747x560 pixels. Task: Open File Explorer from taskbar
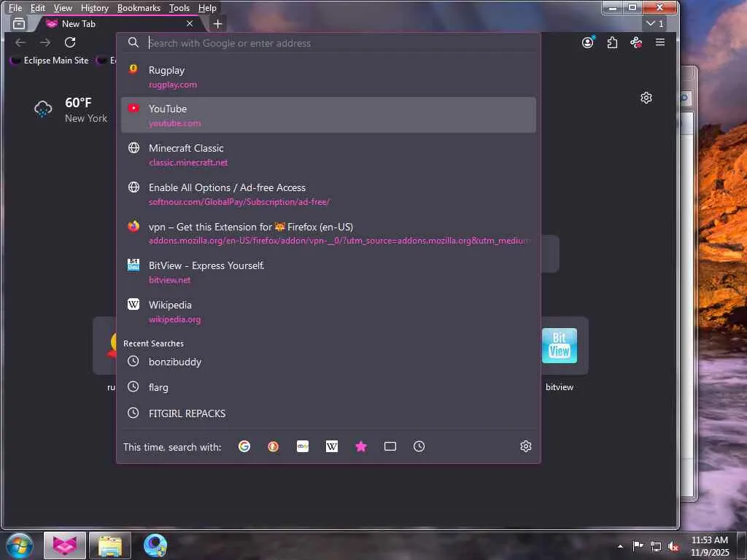point(110,545)
